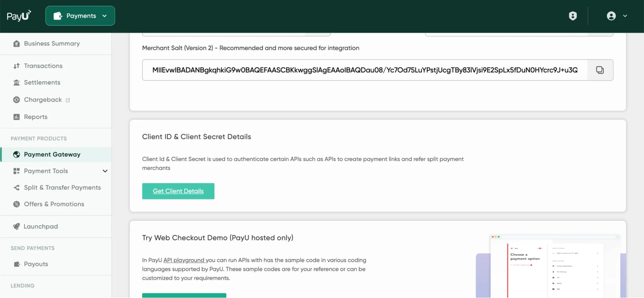644x298 pixels.
Task: Expand the Payment Tools submenu chevron
Action: [105, 171]
